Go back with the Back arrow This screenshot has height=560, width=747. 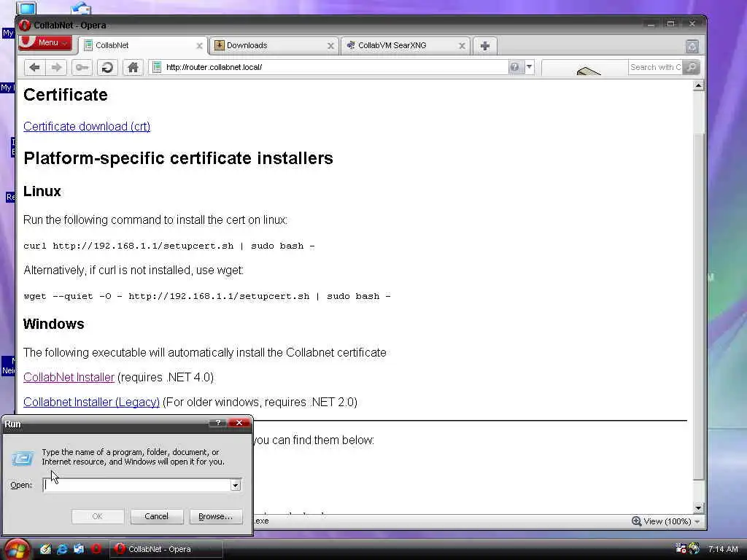pyautogui.click(x=35, y=67)
